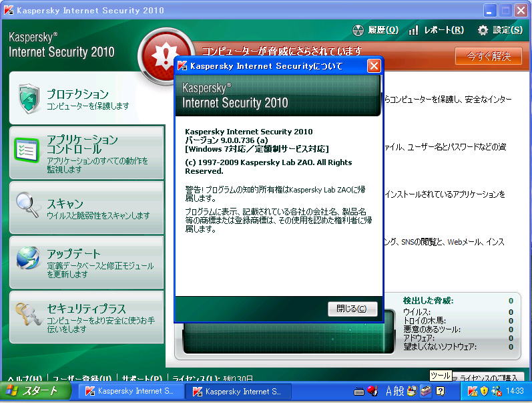Select the アプリケーションコントロール tab
532x403 pixels.
coord(87,152)
